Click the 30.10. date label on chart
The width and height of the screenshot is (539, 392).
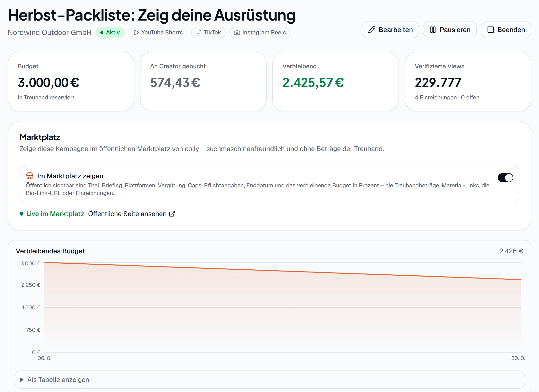pyautogui.click(x=518, y=358)
